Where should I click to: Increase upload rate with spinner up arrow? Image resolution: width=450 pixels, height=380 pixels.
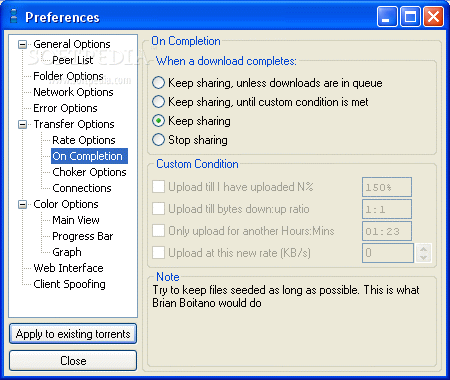[x=423, y=249]
